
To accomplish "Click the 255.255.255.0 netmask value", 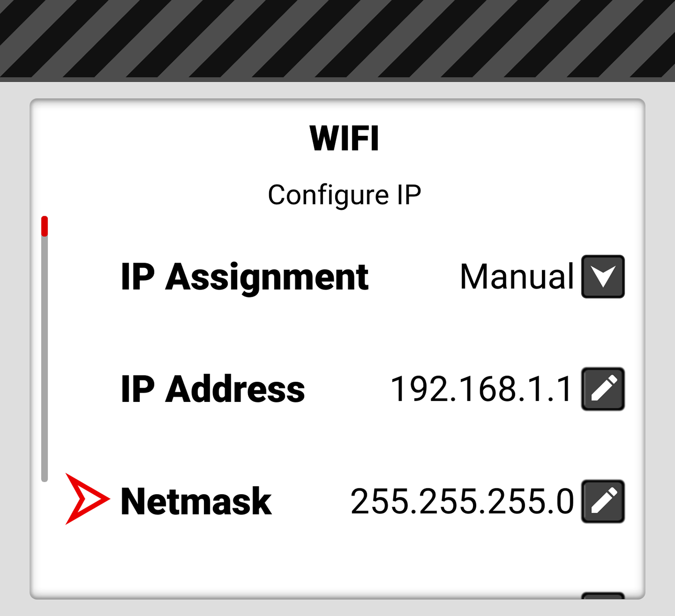I will point(462,501).
